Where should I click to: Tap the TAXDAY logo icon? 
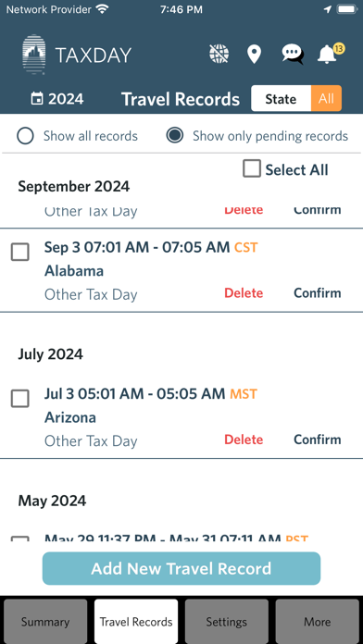tap(34, 55)
